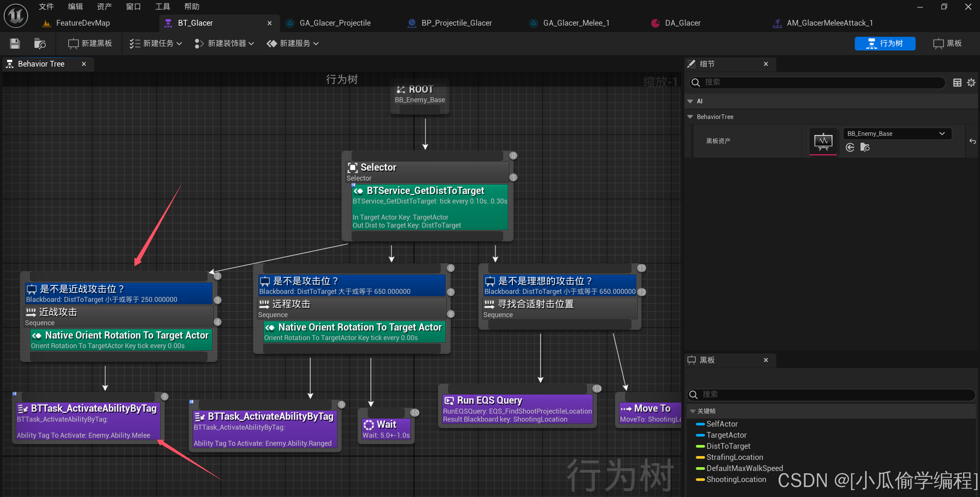Click the save asset floppy icon
Image resolution: width=980 pixels, height=497 pixels.
coord(15,44)
